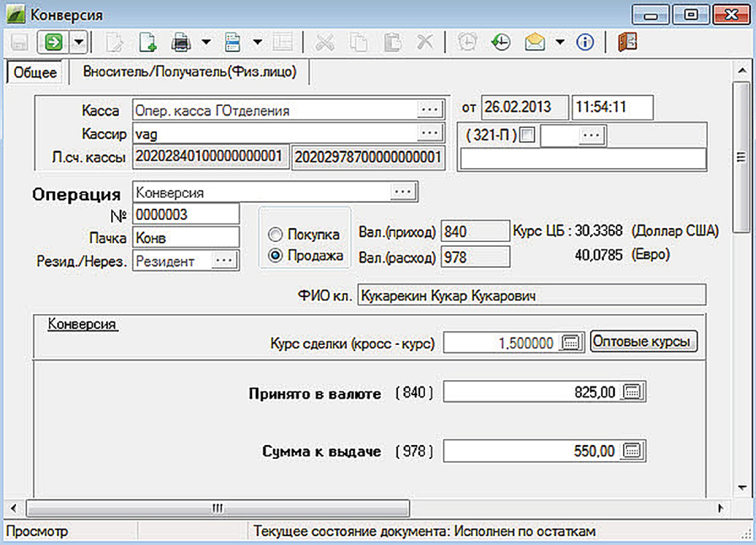Click the clock history icon with green arrow
This screenshot has height=545, width=756.
500,42
